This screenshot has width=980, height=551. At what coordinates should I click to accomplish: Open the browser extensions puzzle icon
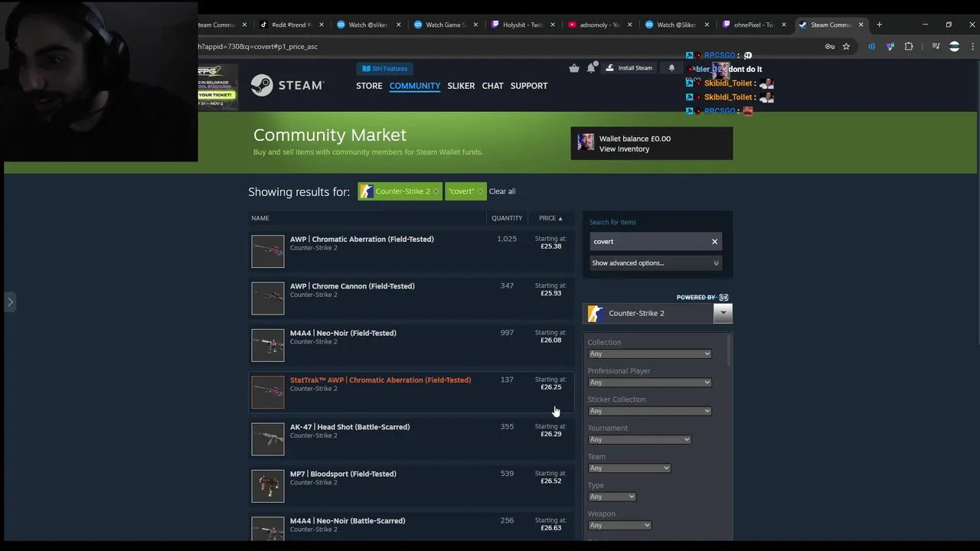(909, 47)
